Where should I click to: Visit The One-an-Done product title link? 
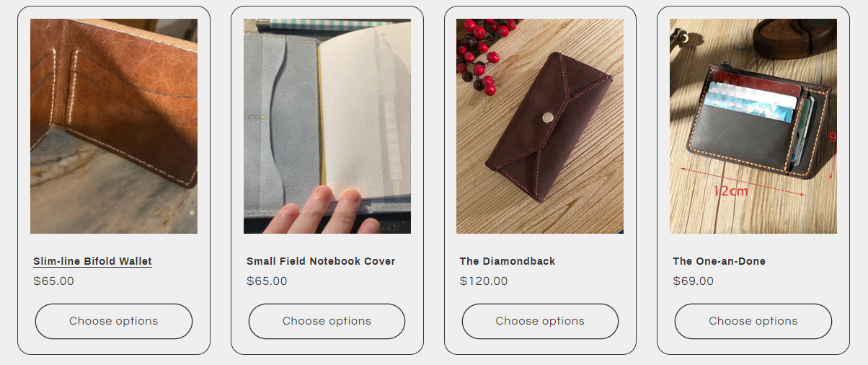point(719,261)
